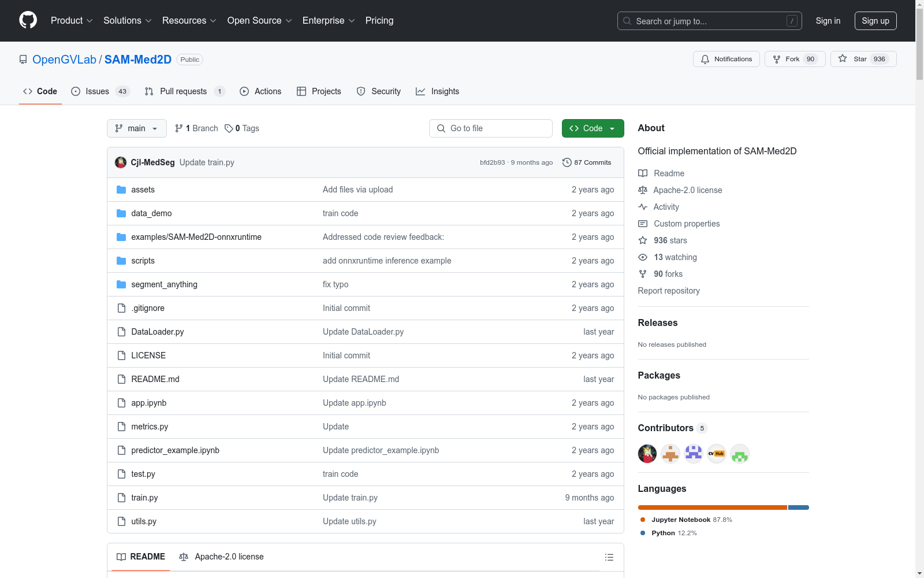The height and width of the screenshot is (578, 924).
Task: Open app.ipynb notebook
Action: point(149,403)
